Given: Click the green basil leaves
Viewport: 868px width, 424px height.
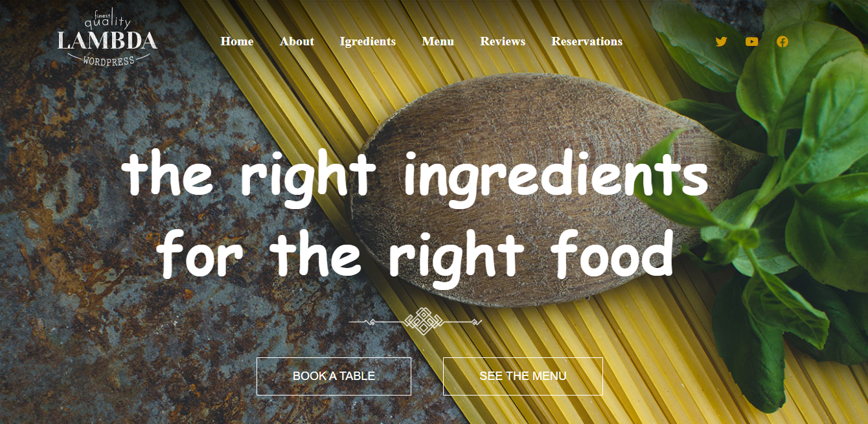Looking at the screenshot, I should pos(784,194).
